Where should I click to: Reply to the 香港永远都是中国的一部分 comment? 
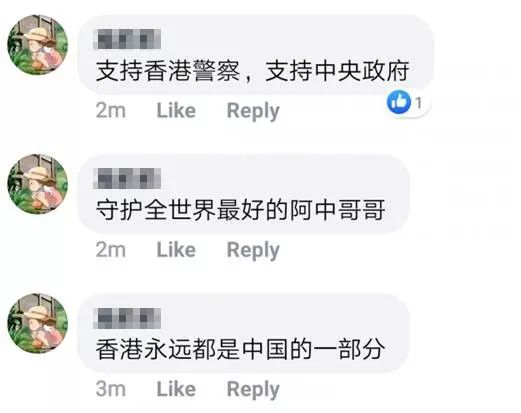[253, 390]
